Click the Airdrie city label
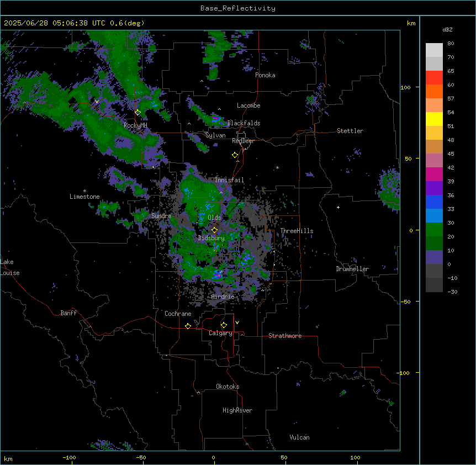476x465 pixels. click(x=223, y=297)
